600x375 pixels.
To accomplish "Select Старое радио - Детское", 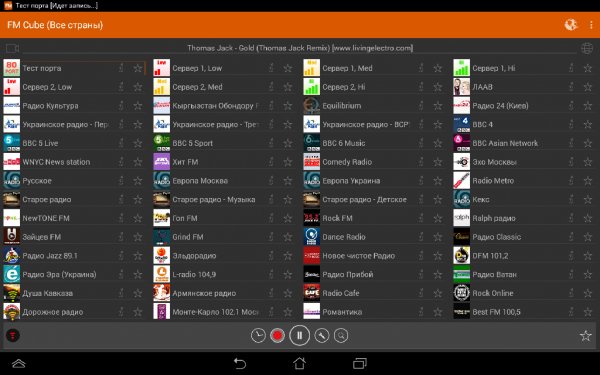I will [364, 199].
